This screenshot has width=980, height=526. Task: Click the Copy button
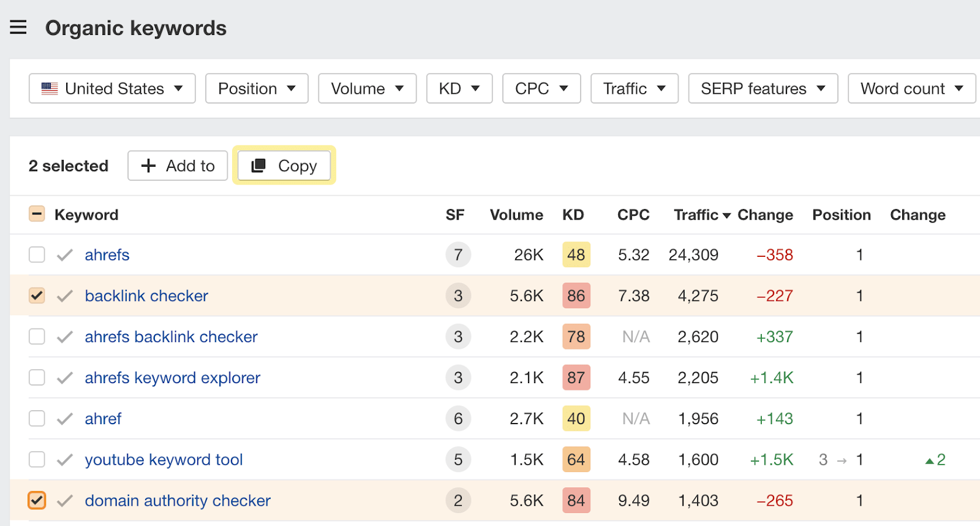(284, 166)
